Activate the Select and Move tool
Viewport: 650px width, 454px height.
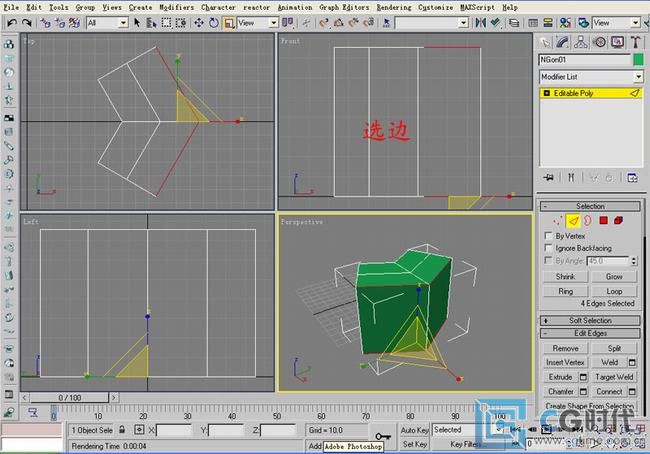pos(199,23)
